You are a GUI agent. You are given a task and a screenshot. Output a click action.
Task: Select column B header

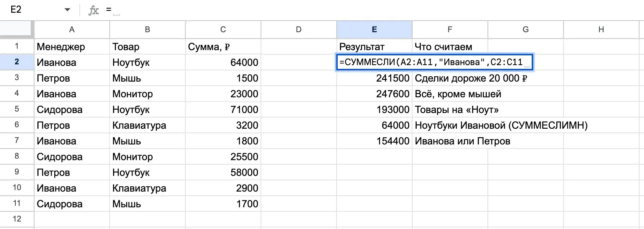(x=148, y=30)
